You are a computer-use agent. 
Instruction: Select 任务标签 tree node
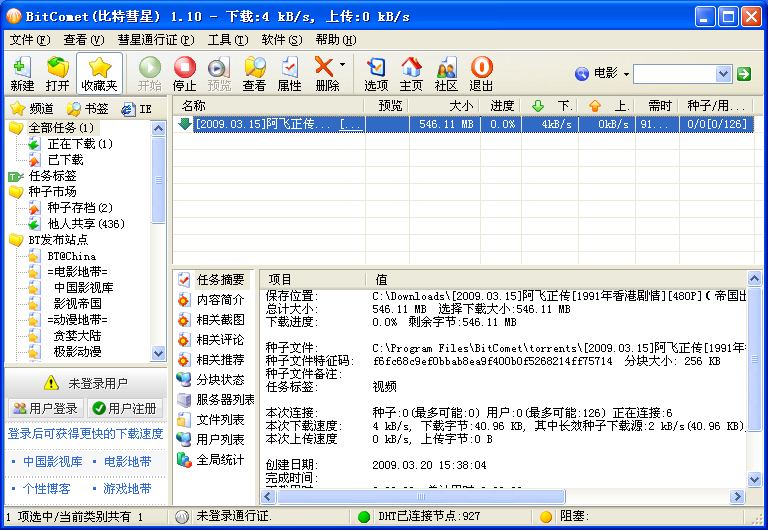pos(52,176)
